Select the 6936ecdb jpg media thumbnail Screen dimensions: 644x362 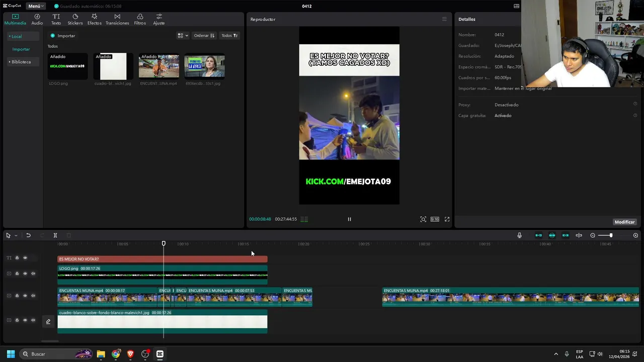(x=204, y=66)
